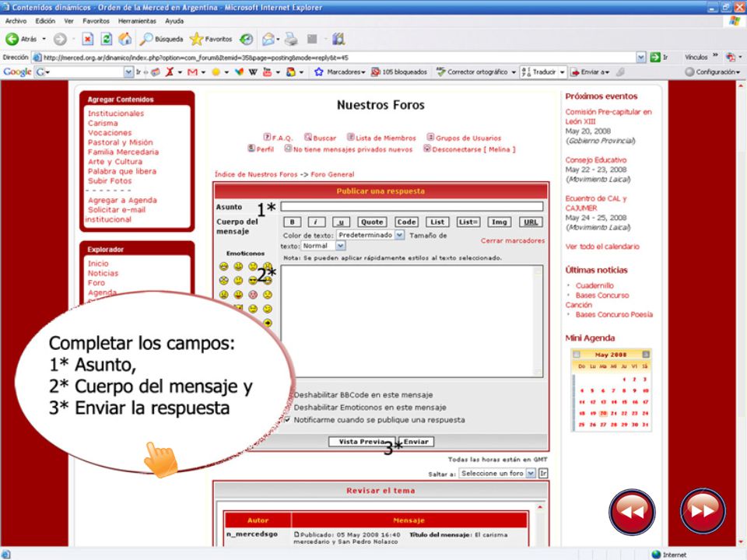Open the Ayuda menu

174,21
